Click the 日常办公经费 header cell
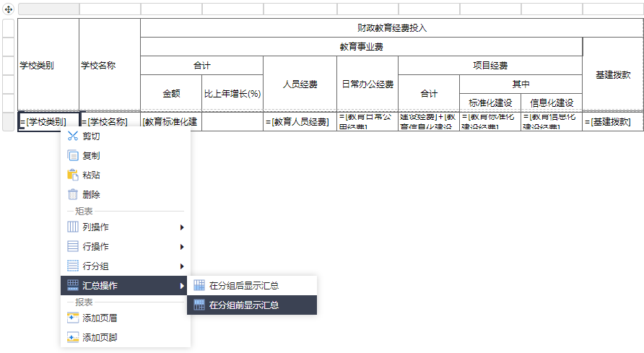Screen dimensions: 644x353 367,84
